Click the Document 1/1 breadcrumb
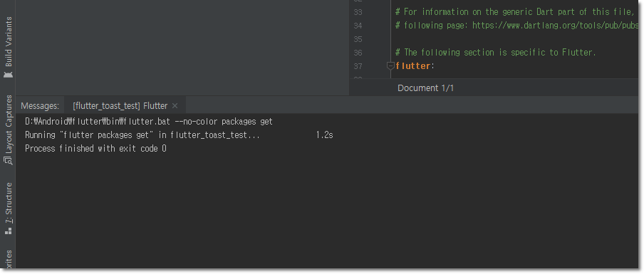The width and height of the screenshot is (644, 274). (x=425, y=88)
